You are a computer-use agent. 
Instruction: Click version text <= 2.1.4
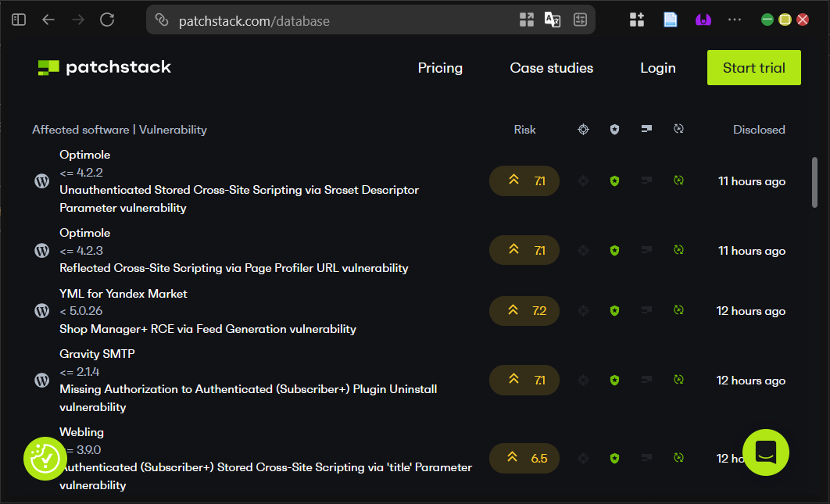pyautogui.click(x=80, y=372)
